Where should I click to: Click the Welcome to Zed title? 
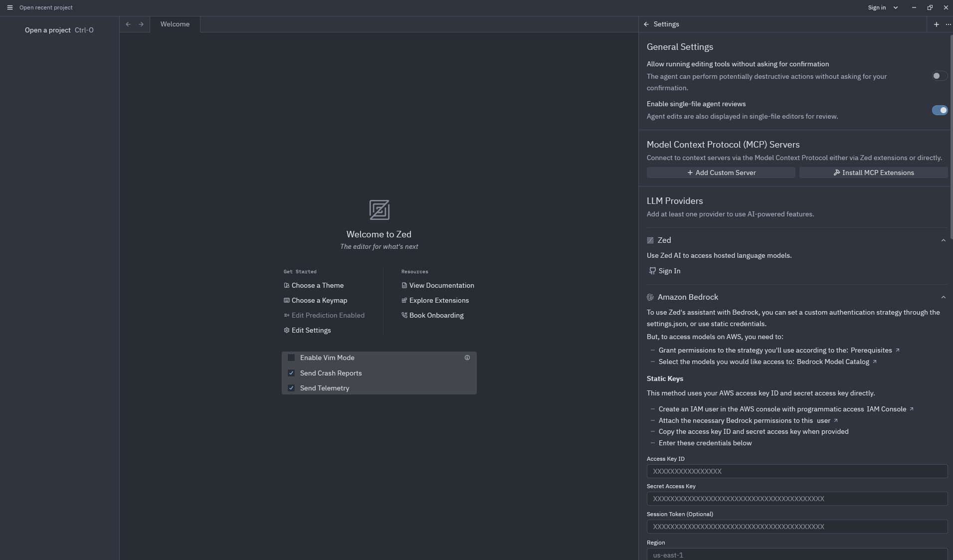[x=379, y=234]
